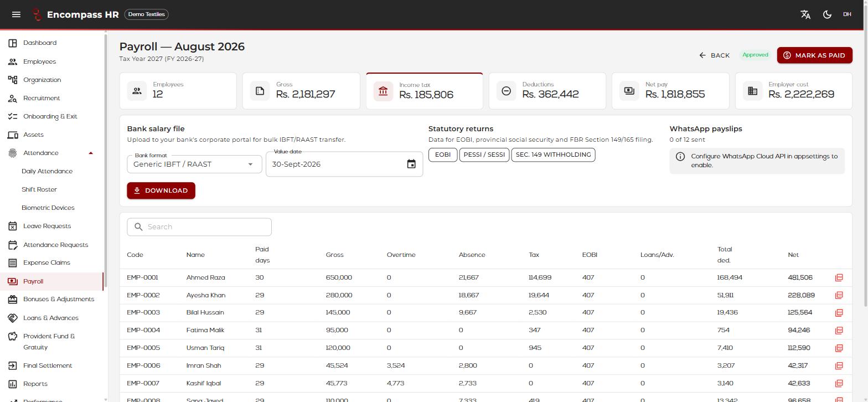
Task: Click the search magnifier icon
Action: click(x=138, y=227)
